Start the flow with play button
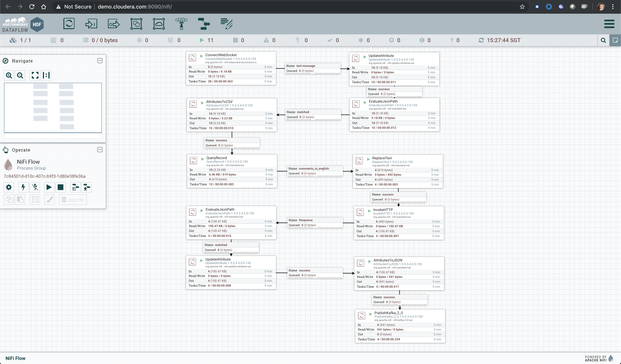The height and width of the screenshot is (364, 621). pos(49,187)
